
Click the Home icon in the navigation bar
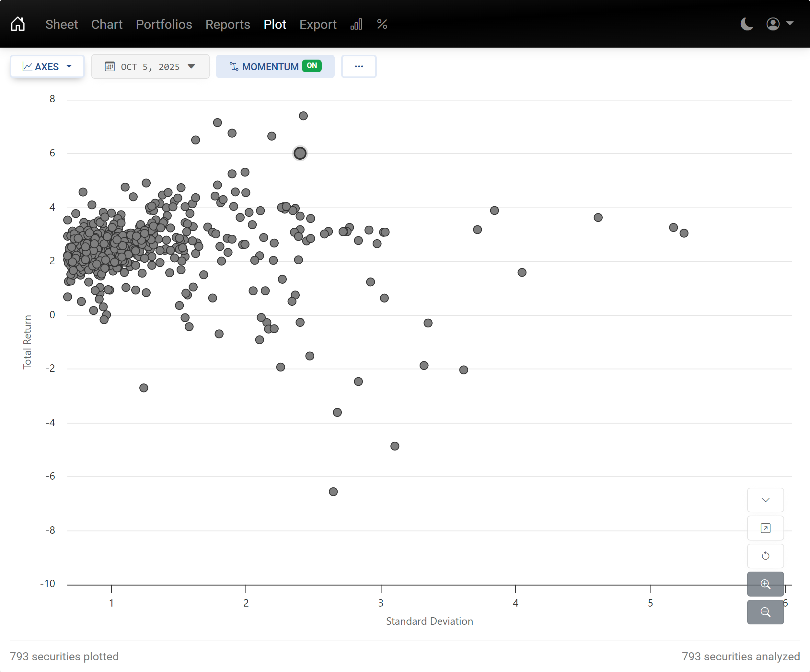coord(18,24)
